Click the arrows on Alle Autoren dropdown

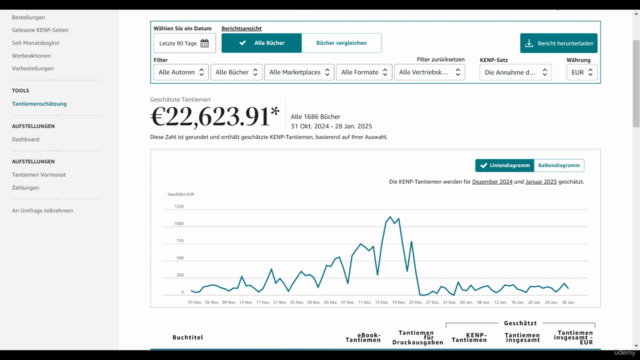point(201,72)
